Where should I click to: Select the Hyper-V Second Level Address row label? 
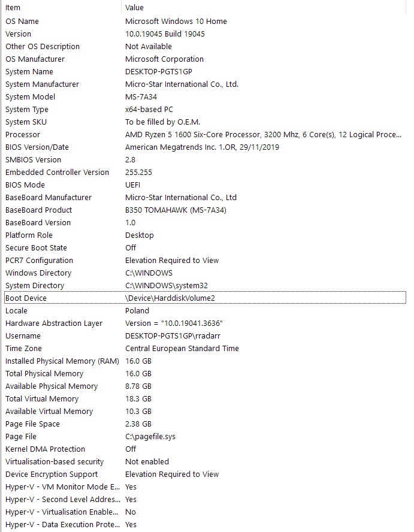[x=63, y=499]
